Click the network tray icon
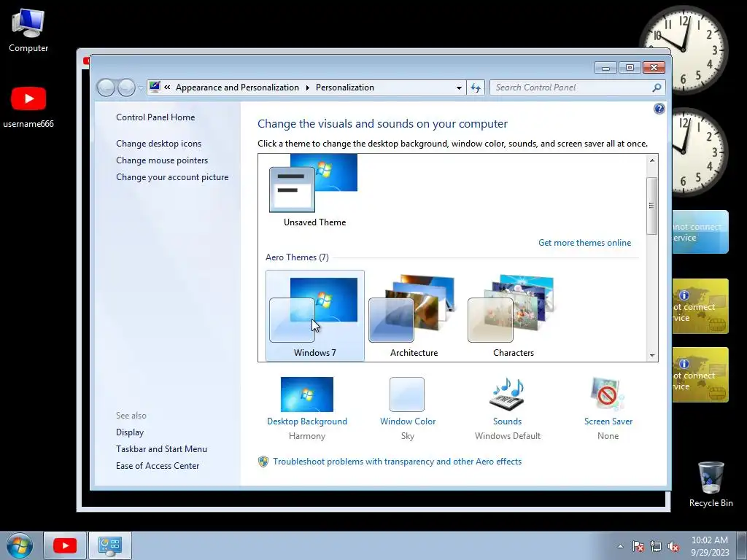The height and width of the screenshot is (560, 747). (656, 546)
